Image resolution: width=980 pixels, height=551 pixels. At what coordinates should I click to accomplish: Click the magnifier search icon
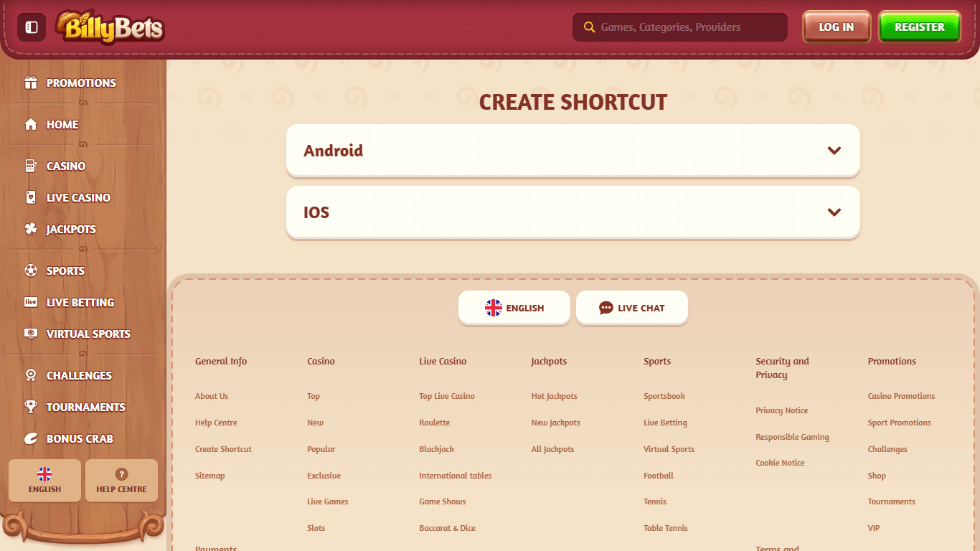589,27
